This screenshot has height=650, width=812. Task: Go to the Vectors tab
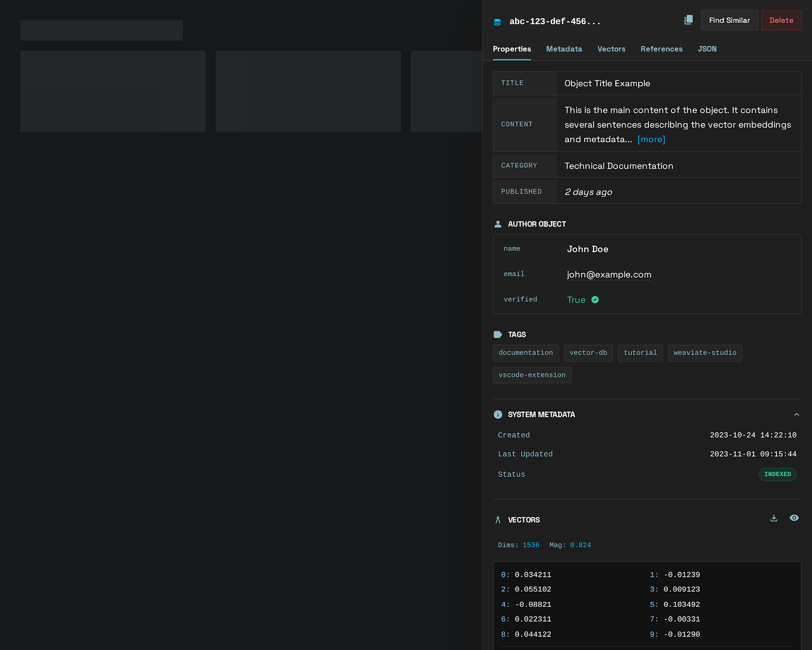[611, 49]
